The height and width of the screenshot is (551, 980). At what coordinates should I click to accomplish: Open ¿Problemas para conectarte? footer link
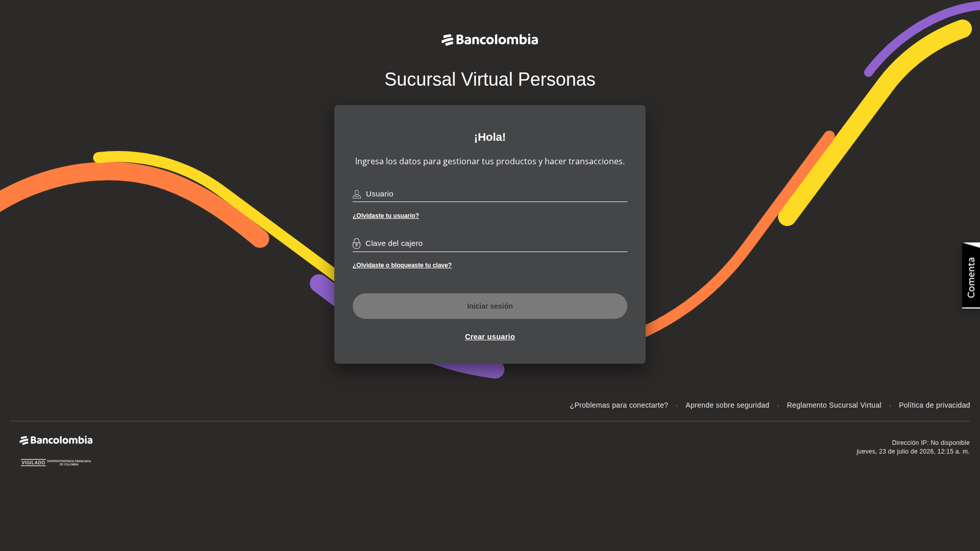coord(619,405)
